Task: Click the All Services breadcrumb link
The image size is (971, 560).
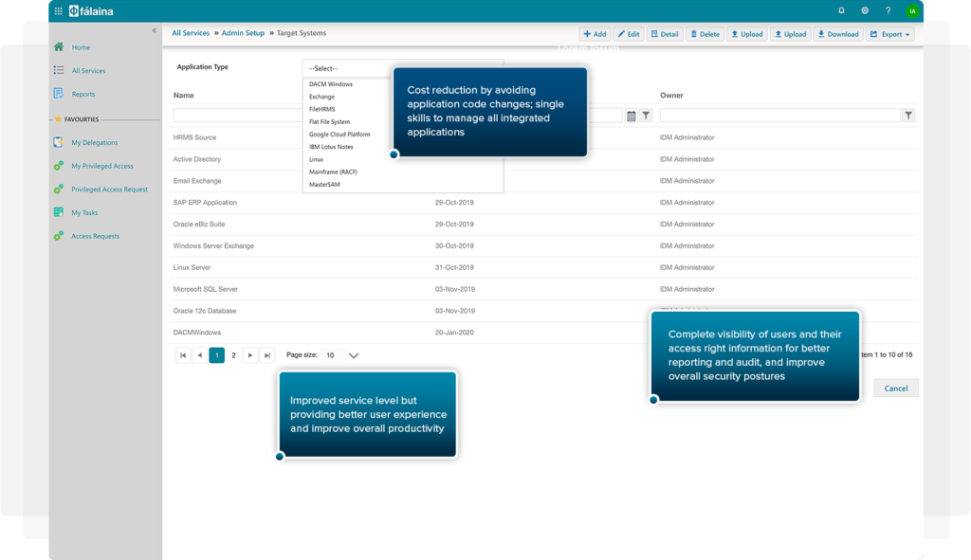Action: point(191,33)
